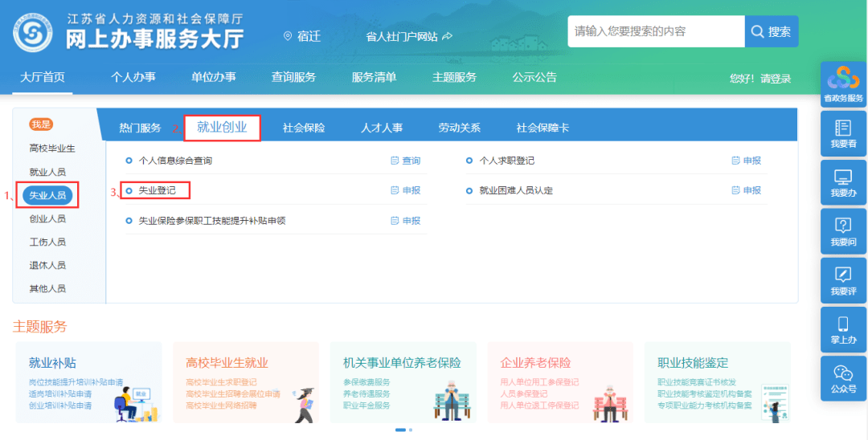The image size is (868, 440).
Task: Open the 就业补贴 theme card
Action: pos(88,382)
